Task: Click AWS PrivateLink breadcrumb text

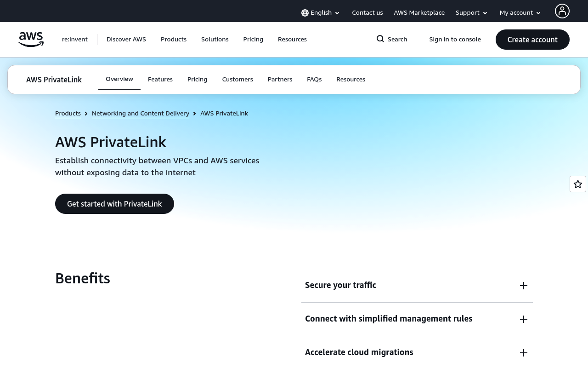Action: point(224,114)
